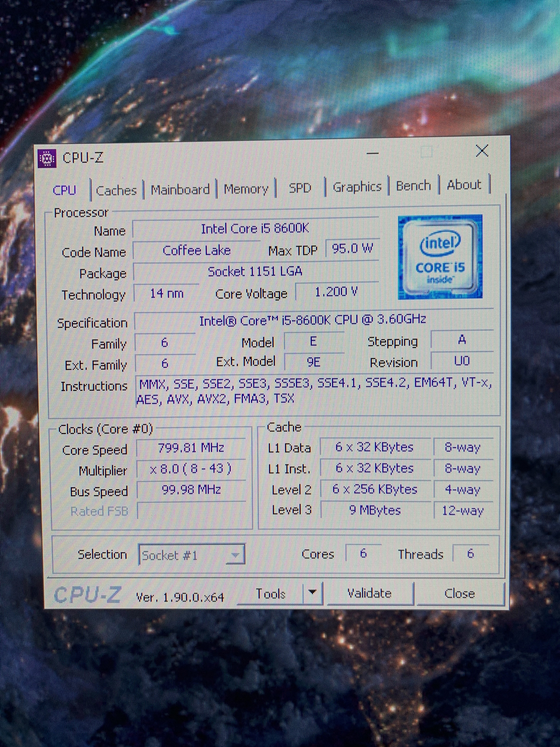
Task: Open the Tools dropdown arrow
Action: (x=313, y=592)
